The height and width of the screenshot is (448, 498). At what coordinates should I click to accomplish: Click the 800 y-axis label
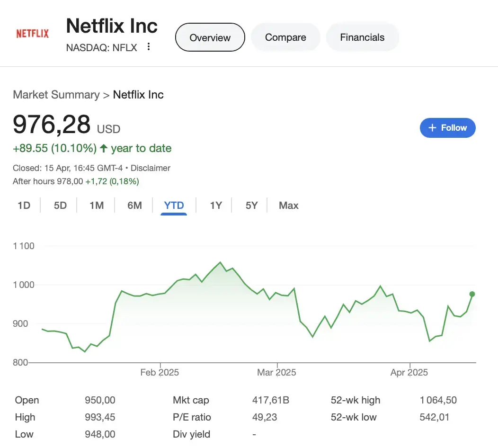pyautogui.click(x=20, y=362)
